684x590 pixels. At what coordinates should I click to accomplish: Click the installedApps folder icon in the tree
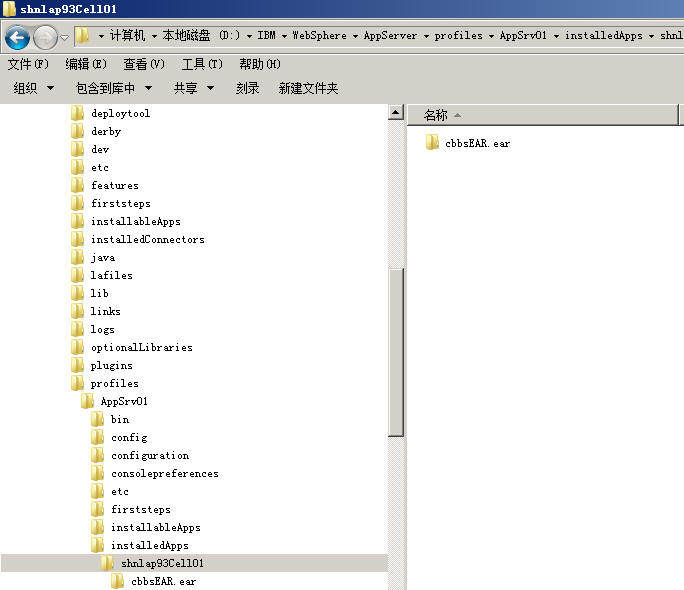[x=97, y=545]
